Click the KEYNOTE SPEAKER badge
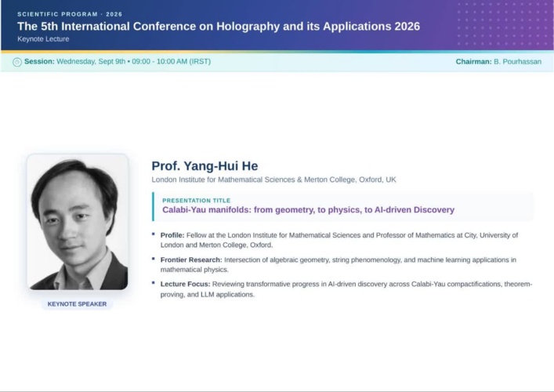 click(x=77, y=304)
